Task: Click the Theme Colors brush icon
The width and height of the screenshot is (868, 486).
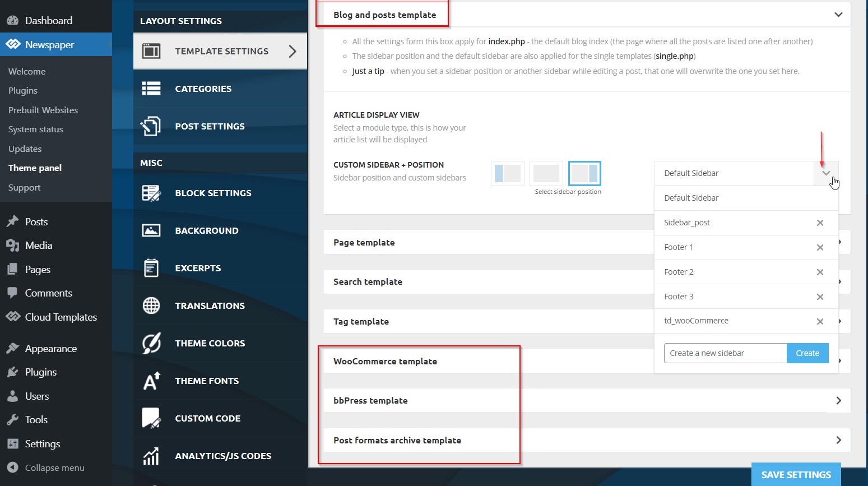Action: (151, 343)
